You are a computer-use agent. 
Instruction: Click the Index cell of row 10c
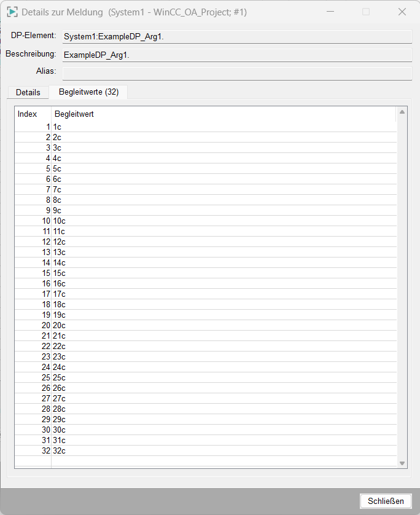point(33,221)
